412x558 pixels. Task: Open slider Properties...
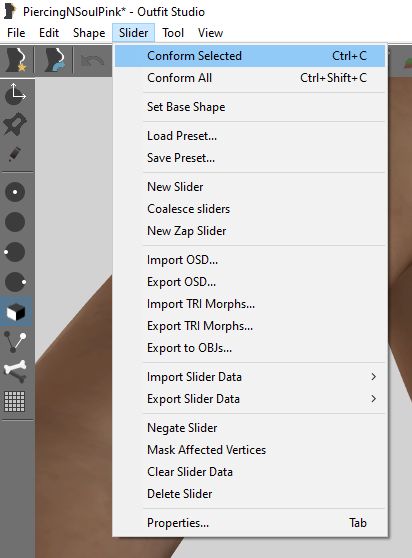coord(250,523)
